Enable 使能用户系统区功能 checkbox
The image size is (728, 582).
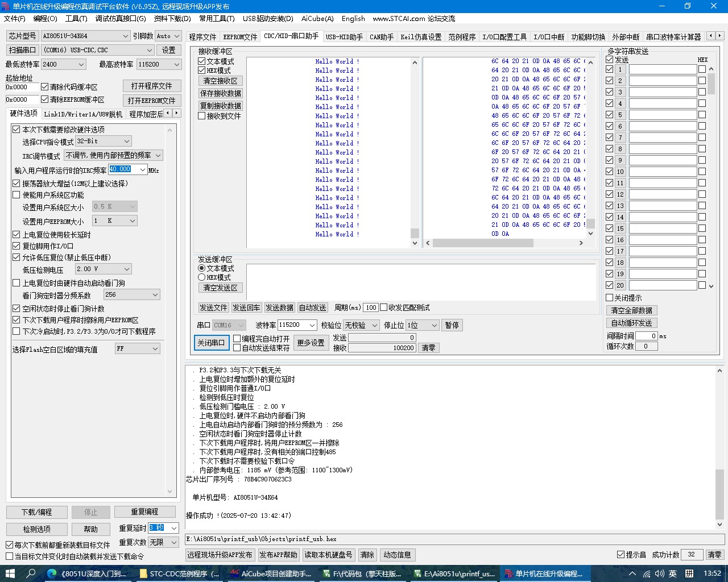tap(16, 195)
